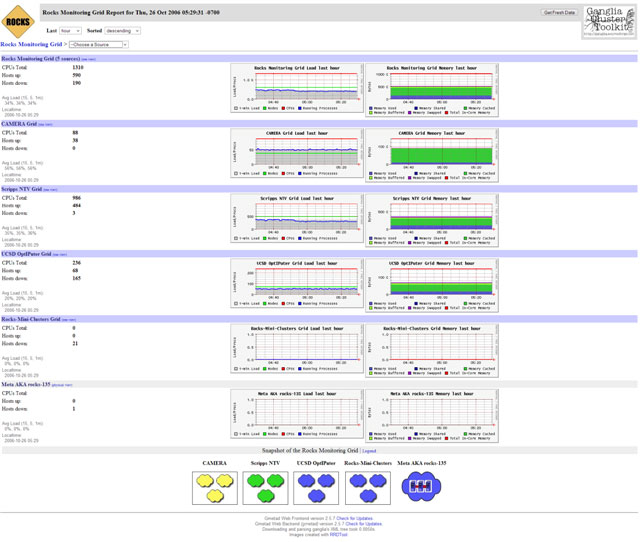
Task: Select UCSD OptIPuter Hosts down value 165
Action: [76, 278]
